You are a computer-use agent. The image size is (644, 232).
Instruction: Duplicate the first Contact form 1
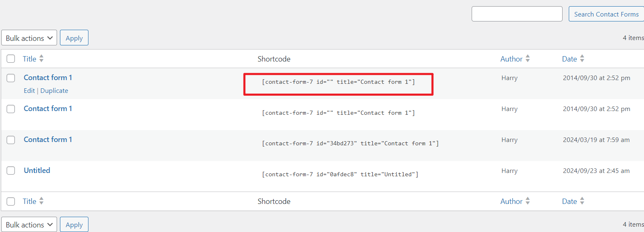point(54,91)
